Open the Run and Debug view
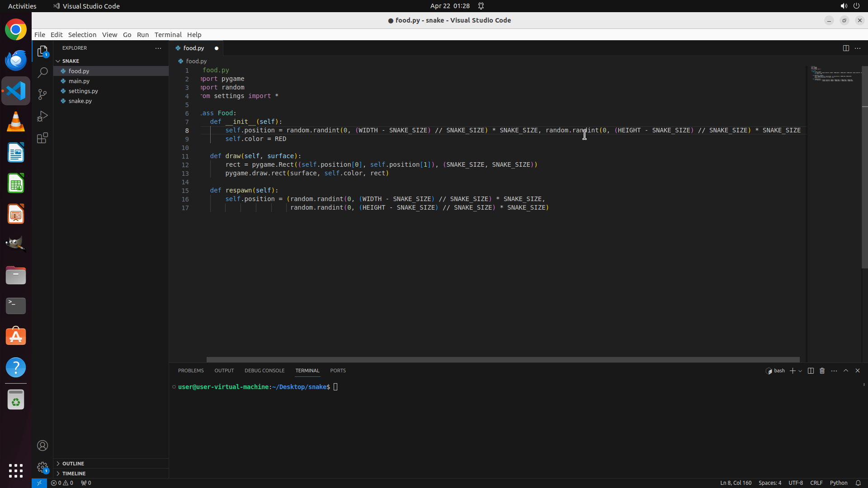Image resolution: width=868 pixels, height=488 pixels. click(42, 116)
